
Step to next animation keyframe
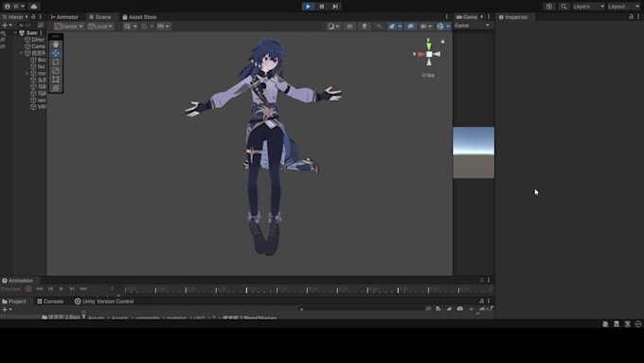[72, 289]
